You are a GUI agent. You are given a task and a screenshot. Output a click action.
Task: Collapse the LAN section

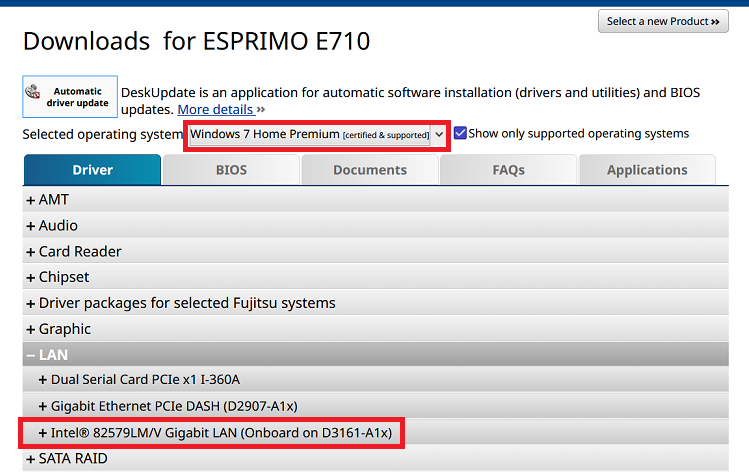375,354
